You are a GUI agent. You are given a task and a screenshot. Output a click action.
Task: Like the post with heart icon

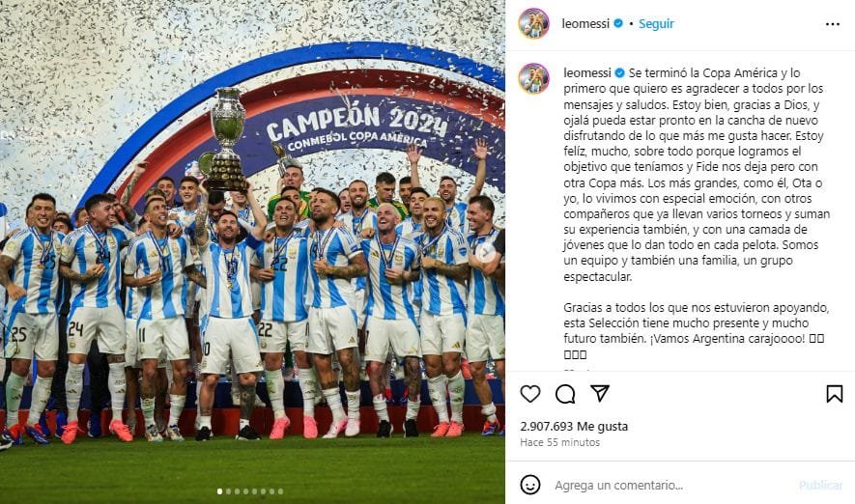(530, 393)
